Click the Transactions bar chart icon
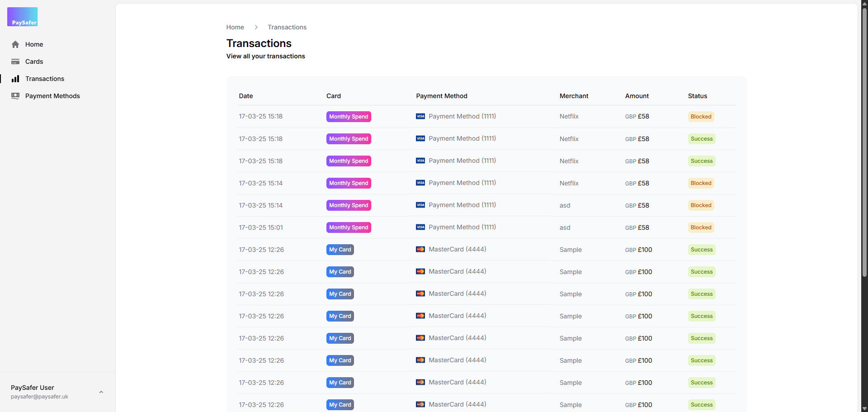 (15, 79)
